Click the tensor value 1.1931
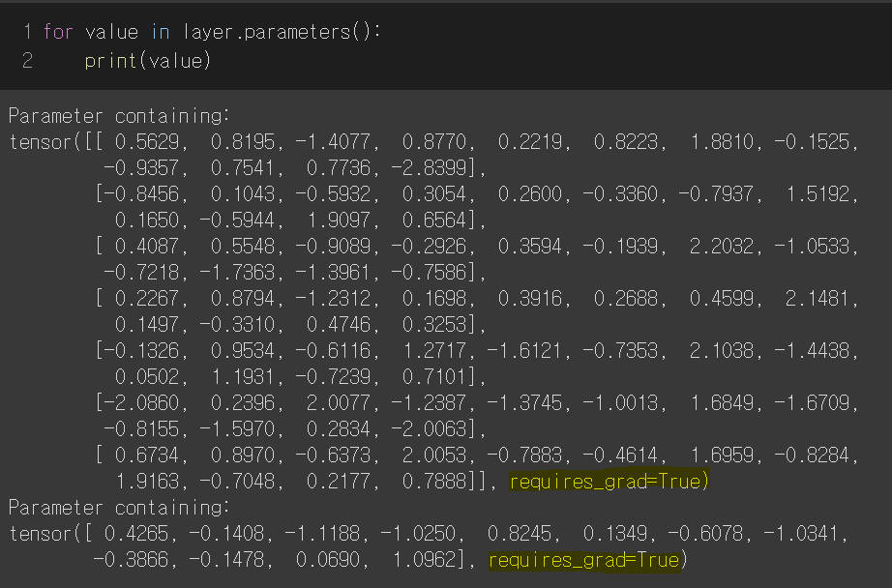 pyautogui.click(x=243, y=377)
